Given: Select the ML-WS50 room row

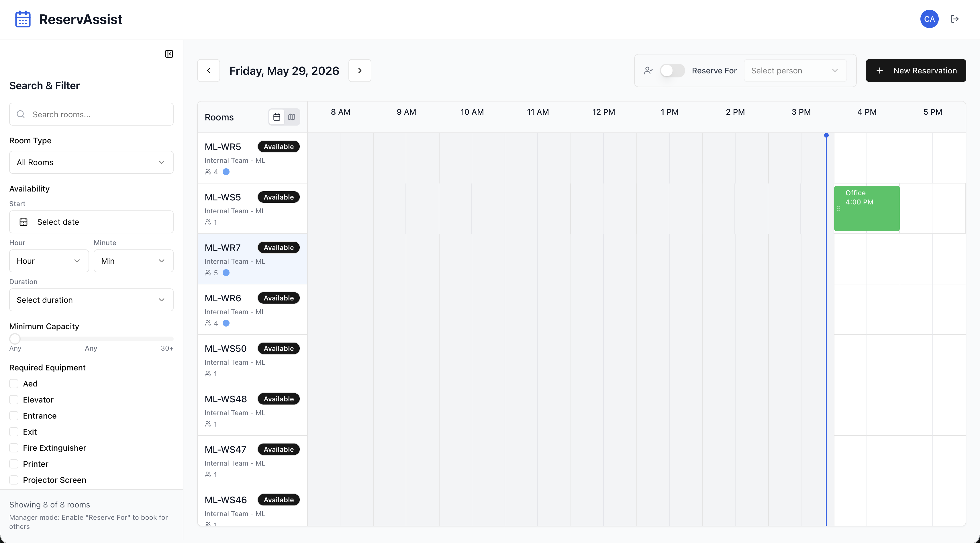Looking at the screenshot, I should point(252,360).
